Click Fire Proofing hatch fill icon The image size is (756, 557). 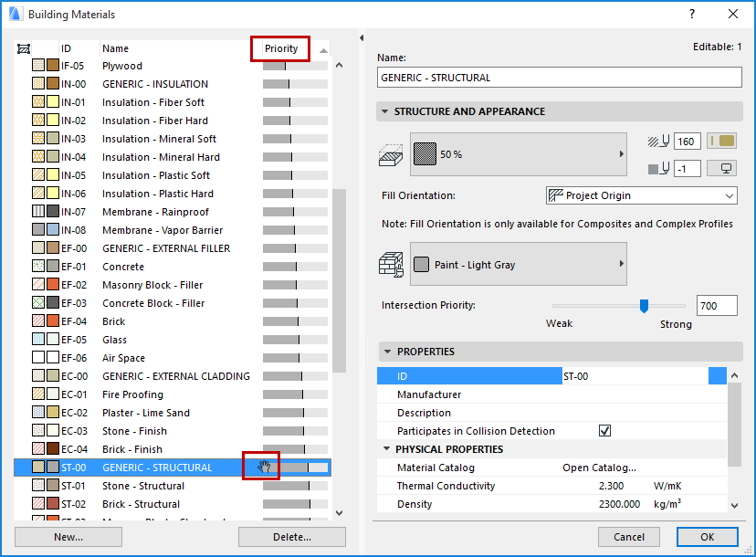(38, 394)
